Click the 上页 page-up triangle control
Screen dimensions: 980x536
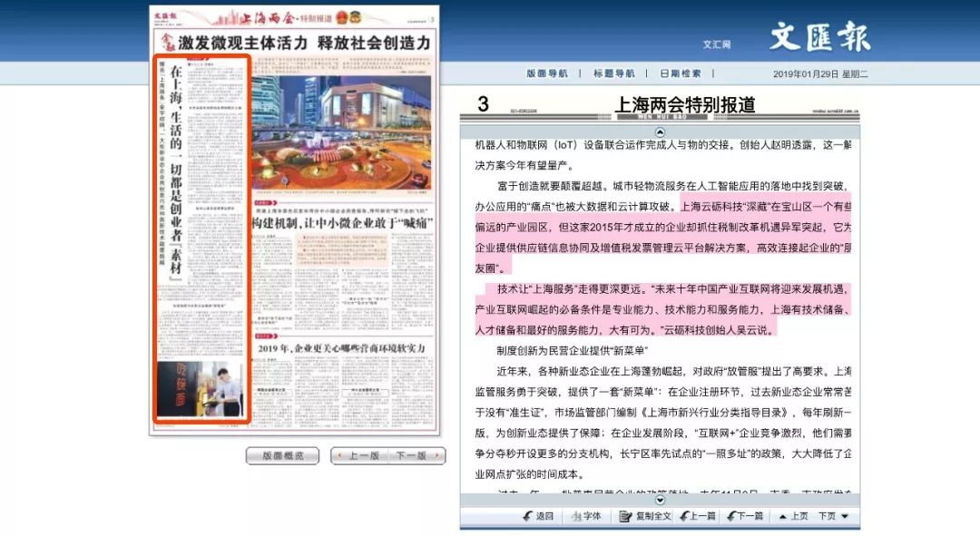pos(793,516)
